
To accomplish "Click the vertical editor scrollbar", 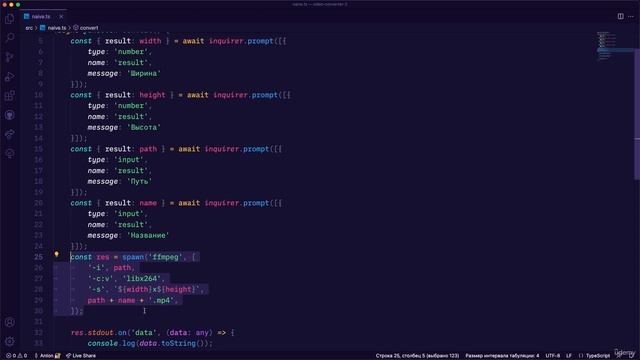I will pyautogui.click(x=637, y=114).
